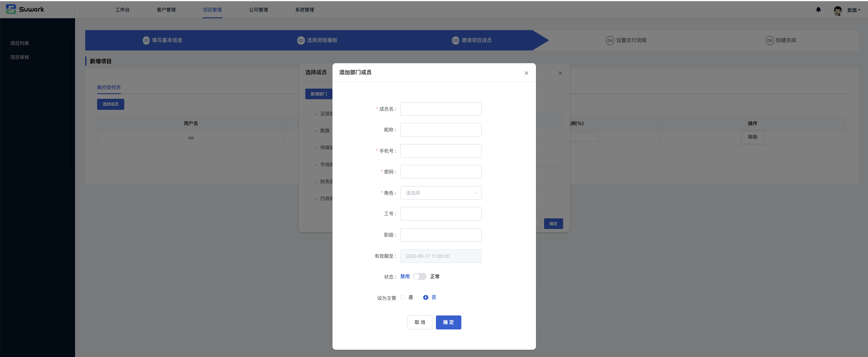This screenshot has width=868, height=357.
Task: Select 否 for 设为主管
Action: (430, 297)
